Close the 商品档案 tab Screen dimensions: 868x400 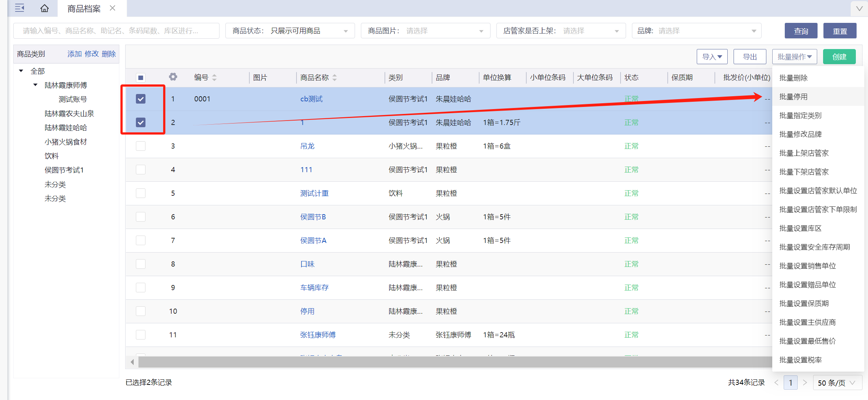[x=113, y=8]
